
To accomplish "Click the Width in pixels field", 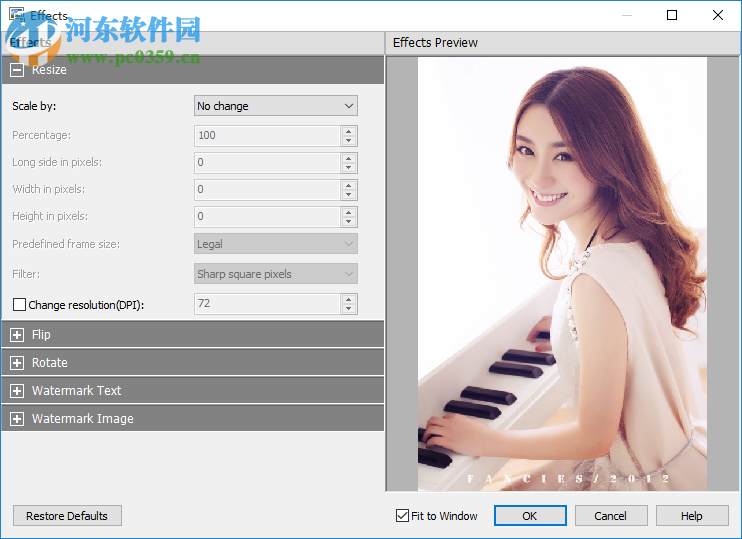I will (267, 189).
